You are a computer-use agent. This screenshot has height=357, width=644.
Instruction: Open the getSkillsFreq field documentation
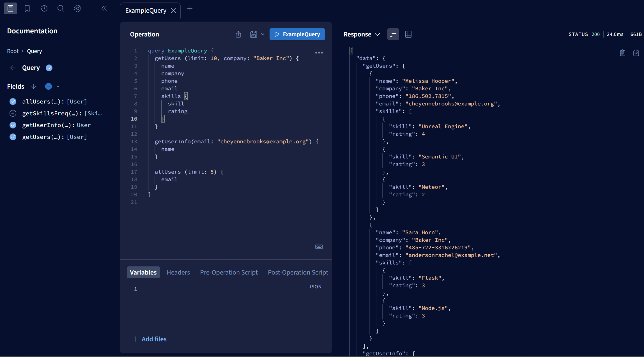[x=62, y=113]
